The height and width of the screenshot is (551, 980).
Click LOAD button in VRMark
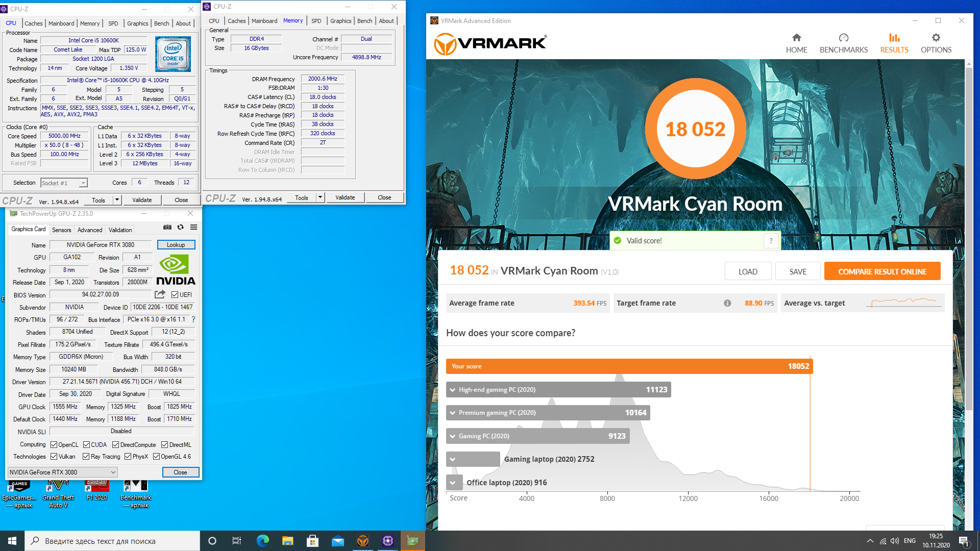[x=748, y=271]
